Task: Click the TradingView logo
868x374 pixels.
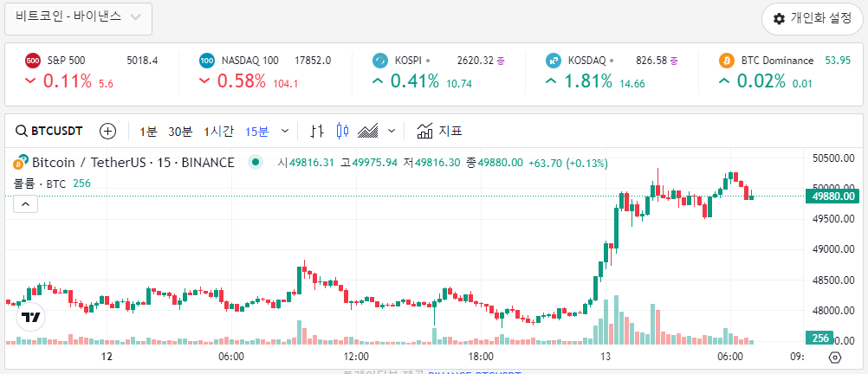Action: (x=31, y=318)
